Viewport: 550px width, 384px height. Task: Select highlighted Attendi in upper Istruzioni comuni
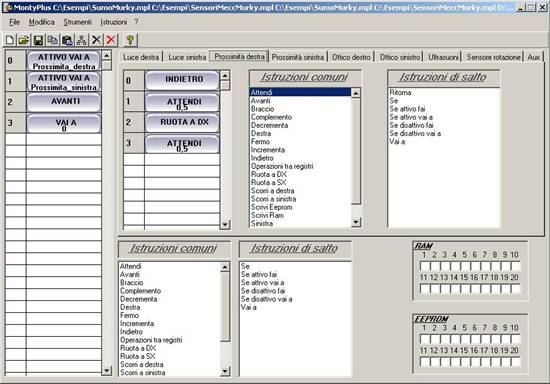pos(300,92)
